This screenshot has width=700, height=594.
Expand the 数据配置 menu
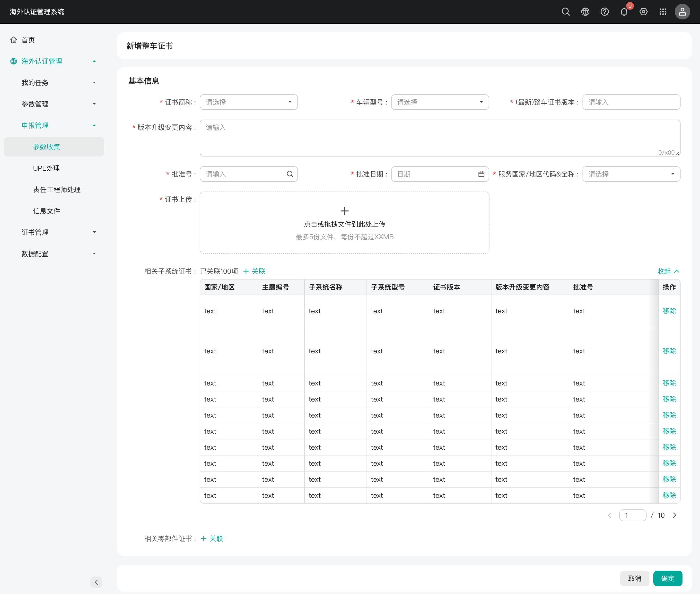tap(54, 253)
